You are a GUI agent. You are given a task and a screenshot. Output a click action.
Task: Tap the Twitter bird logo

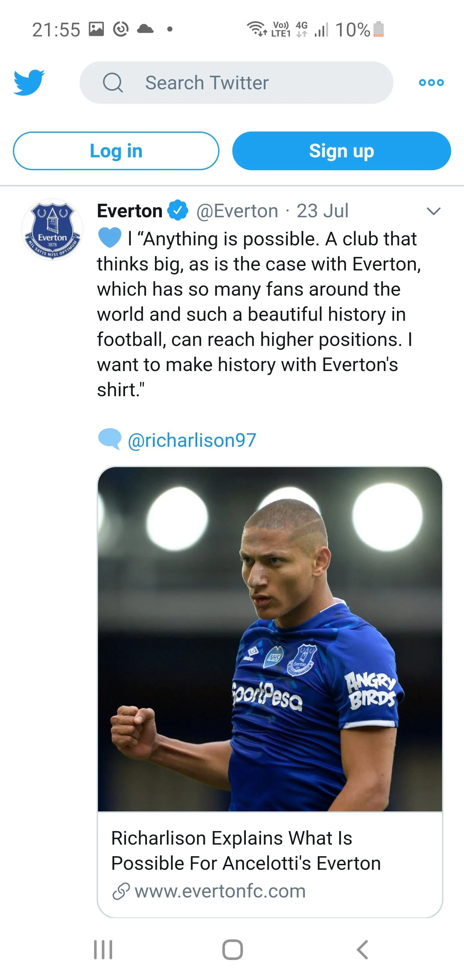point(29,82)
